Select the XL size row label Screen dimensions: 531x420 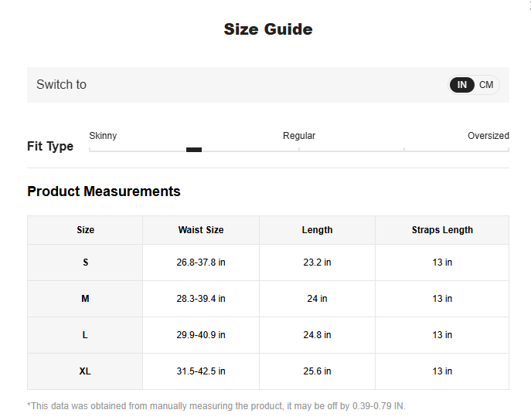click(85, 371)
